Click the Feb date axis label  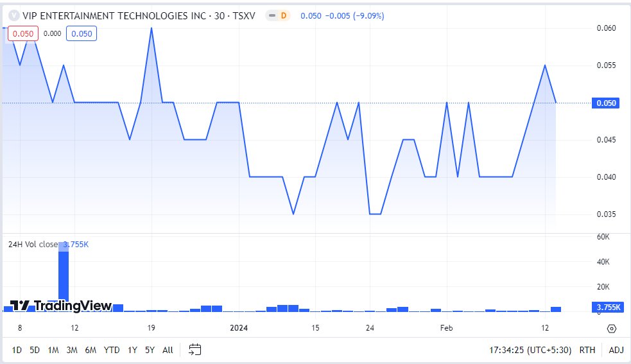[446, 328]
